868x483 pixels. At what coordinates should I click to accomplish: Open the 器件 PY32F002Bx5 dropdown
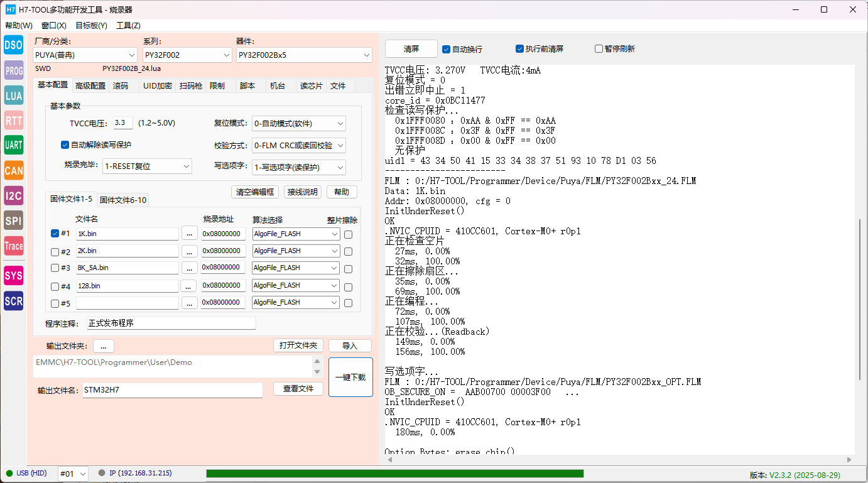click(x=304, y=55)
